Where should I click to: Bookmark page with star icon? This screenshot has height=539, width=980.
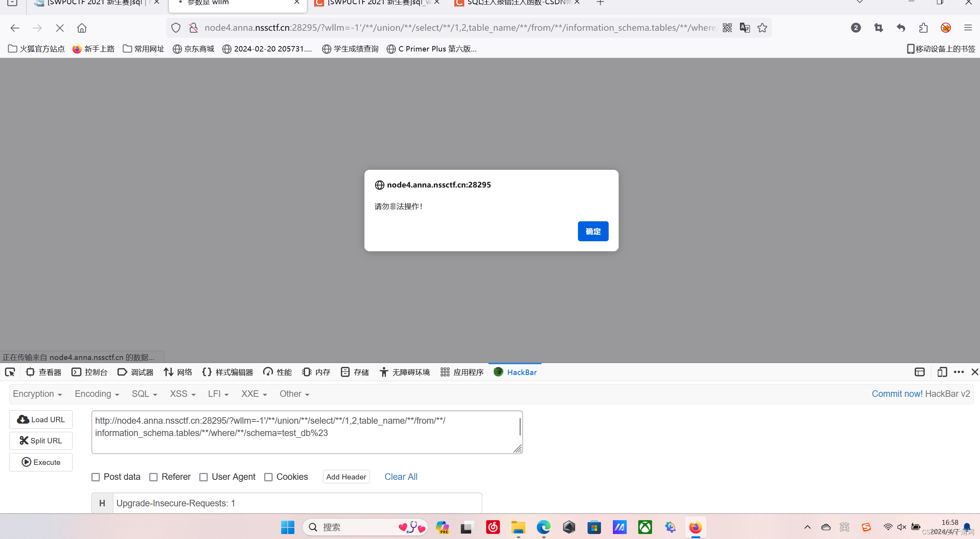coord(762,28)
